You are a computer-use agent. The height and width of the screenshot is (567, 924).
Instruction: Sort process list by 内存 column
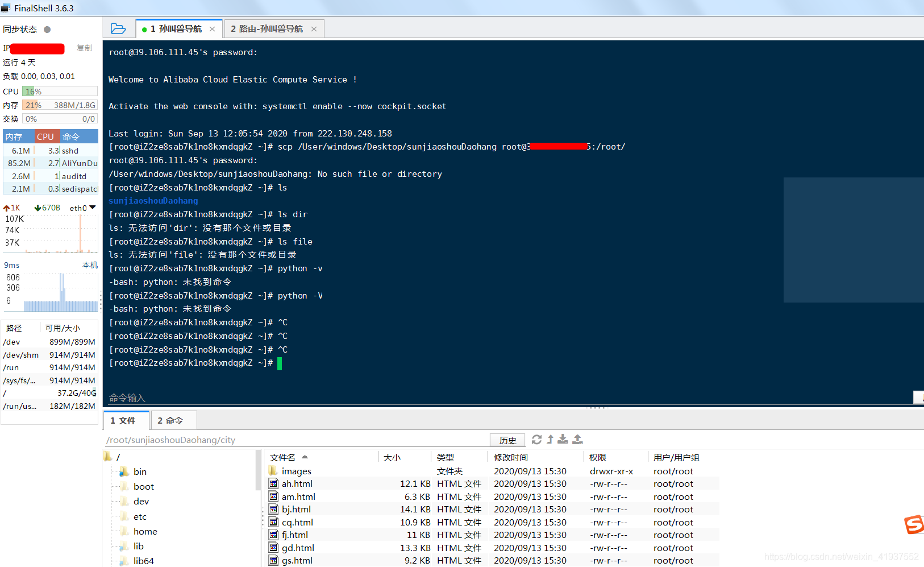tap(15, 136)
